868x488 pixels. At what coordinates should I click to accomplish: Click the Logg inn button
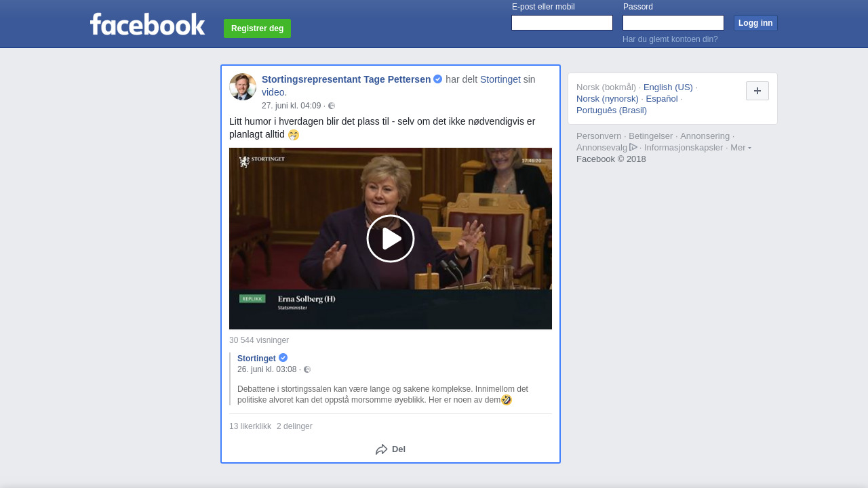click(x=755, y=23)
